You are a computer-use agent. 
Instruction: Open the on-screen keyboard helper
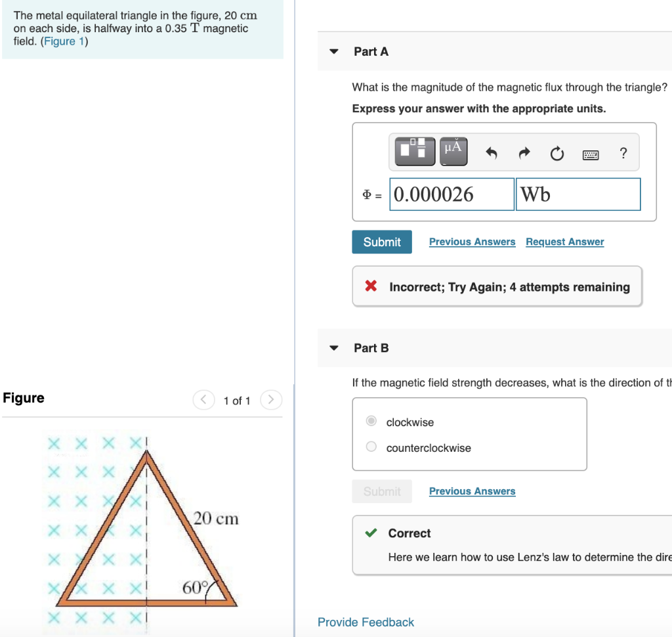591,154
